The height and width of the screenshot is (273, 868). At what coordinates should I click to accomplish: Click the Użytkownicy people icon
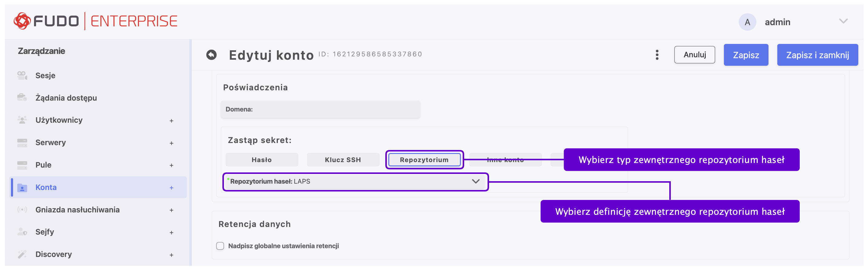pos(22,120)
